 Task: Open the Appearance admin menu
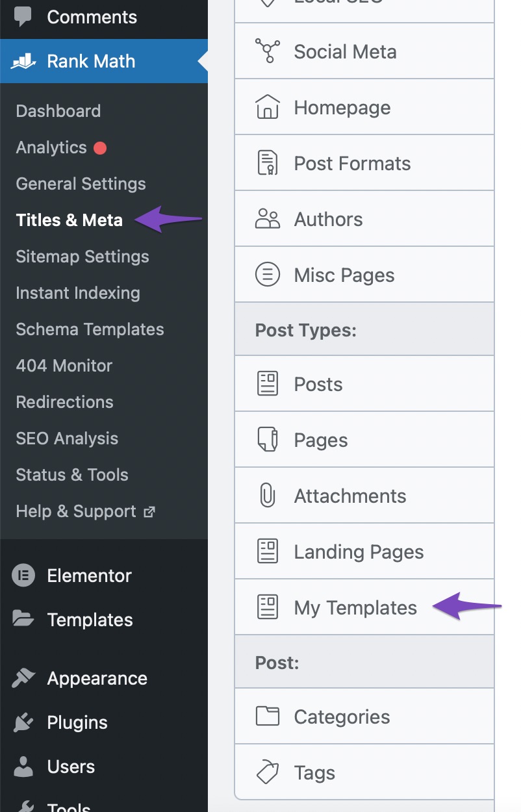[97, 678]
